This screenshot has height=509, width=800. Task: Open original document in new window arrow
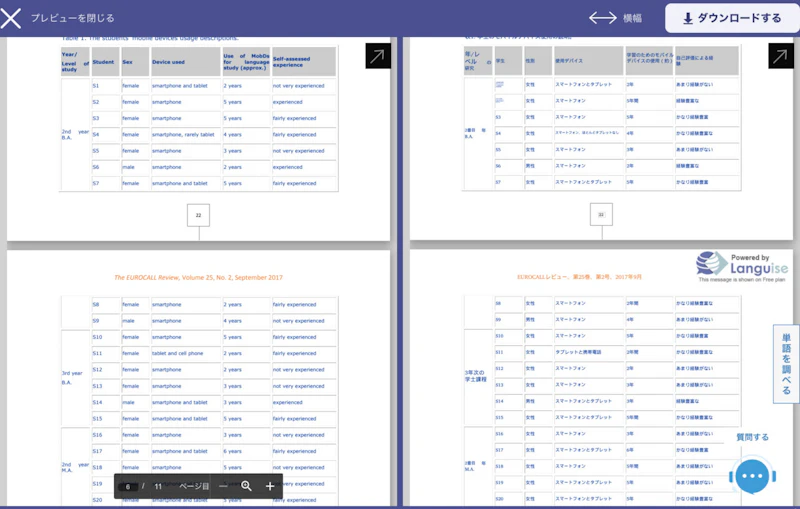tap(378, 56)
